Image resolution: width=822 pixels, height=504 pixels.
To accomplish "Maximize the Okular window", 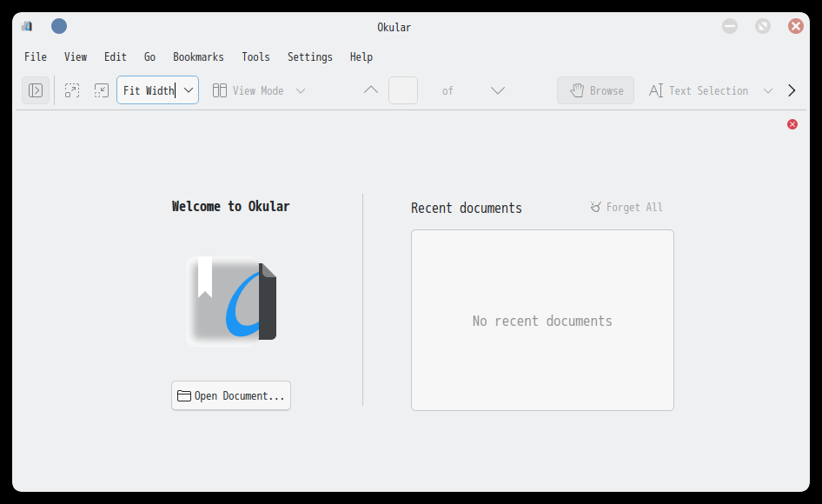I will coord(763,26).
